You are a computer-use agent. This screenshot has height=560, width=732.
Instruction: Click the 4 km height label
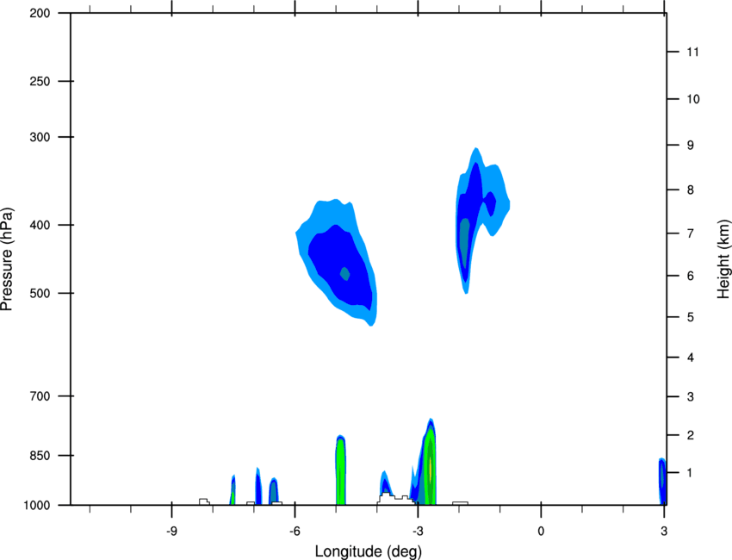691,358
